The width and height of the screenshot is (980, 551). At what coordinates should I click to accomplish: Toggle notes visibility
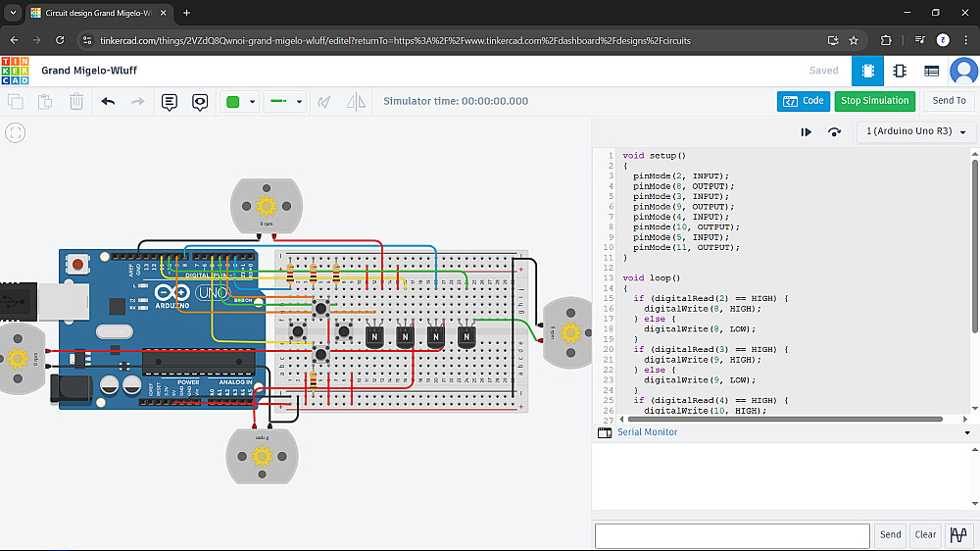200,101
